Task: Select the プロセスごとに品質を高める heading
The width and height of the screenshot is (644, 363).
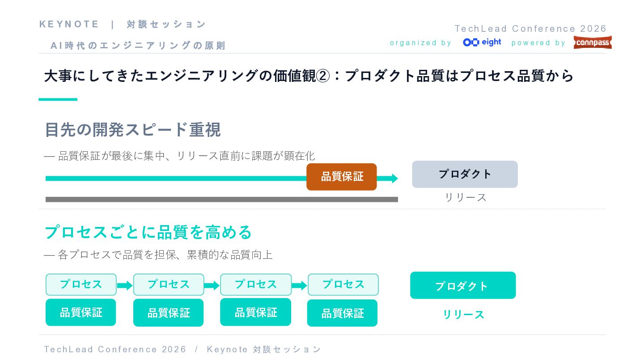Action: (x=148, y=232)
